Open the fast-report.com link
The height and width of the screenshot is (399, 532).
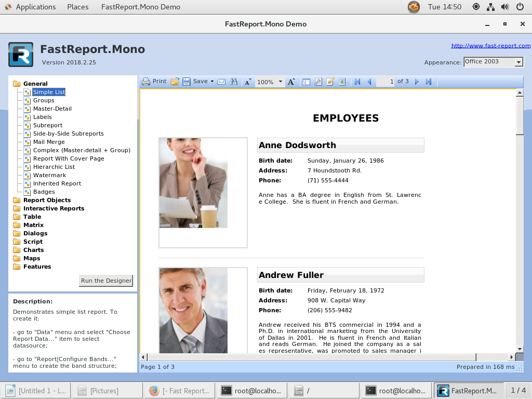coord(490,46)
